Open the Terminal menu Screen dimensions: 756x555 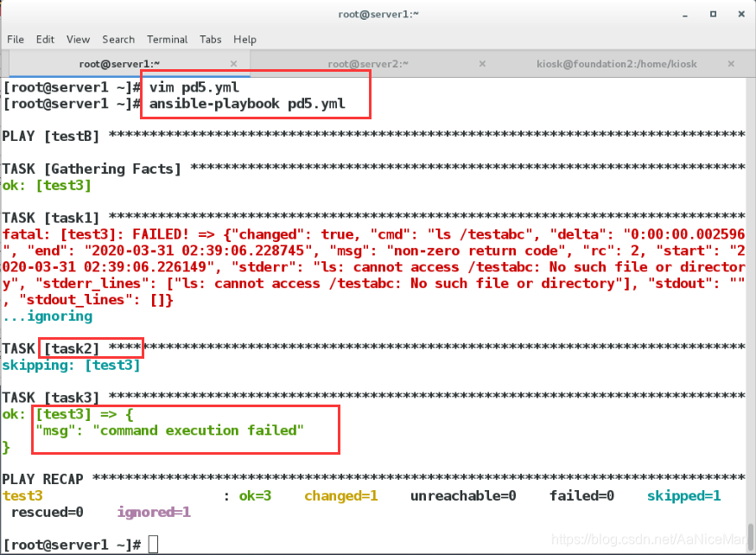pyautogui.click(x=168, y=40)
